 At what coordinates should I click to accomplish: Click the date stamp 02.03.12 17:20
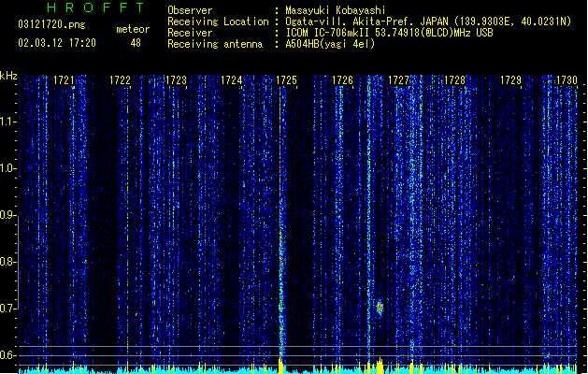coord(57,43)
